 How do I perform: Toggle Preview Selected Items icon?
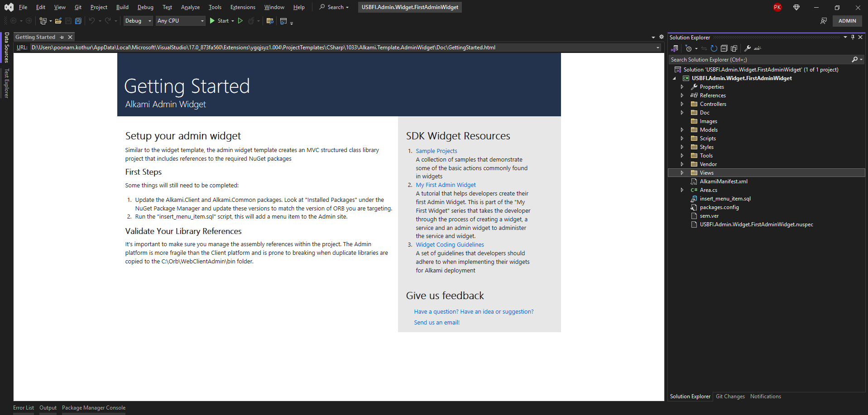(x=758, y=48)
